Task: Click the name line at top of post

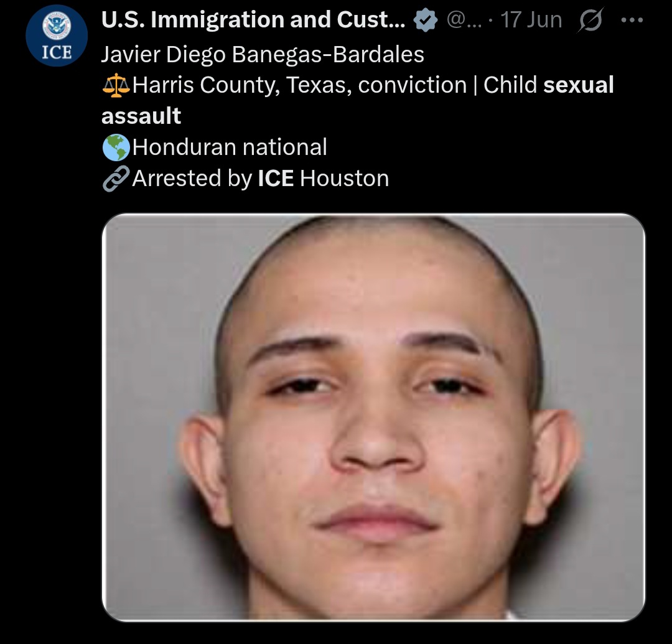Action: [263, 55]
